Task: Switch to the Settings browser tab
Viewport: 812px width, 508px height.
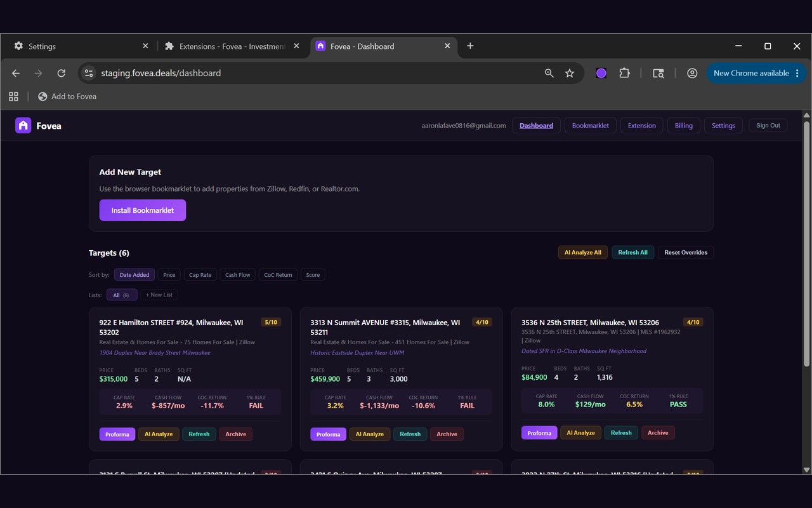Action: coord(79,46)
